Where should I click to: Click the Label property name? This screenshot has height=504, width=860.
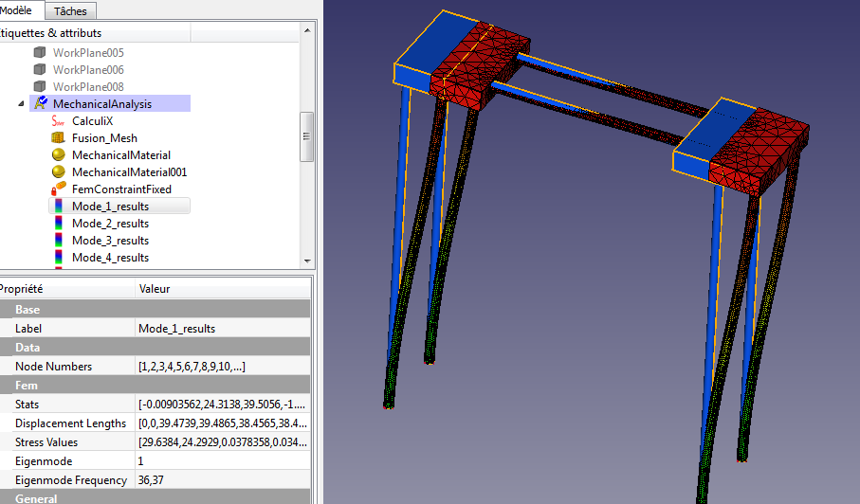pyautogui.click(x=28, y=328)
